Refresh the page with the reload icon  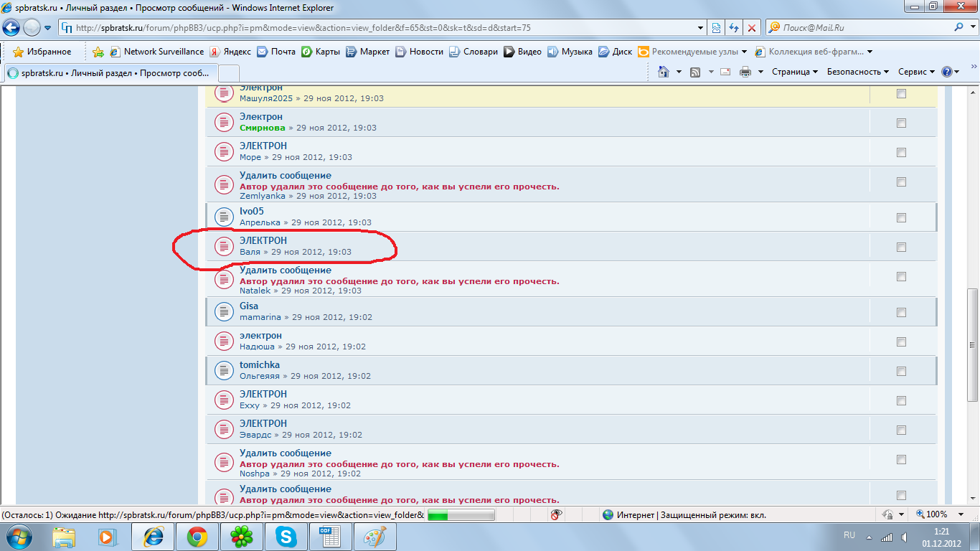tap(734, 28)
